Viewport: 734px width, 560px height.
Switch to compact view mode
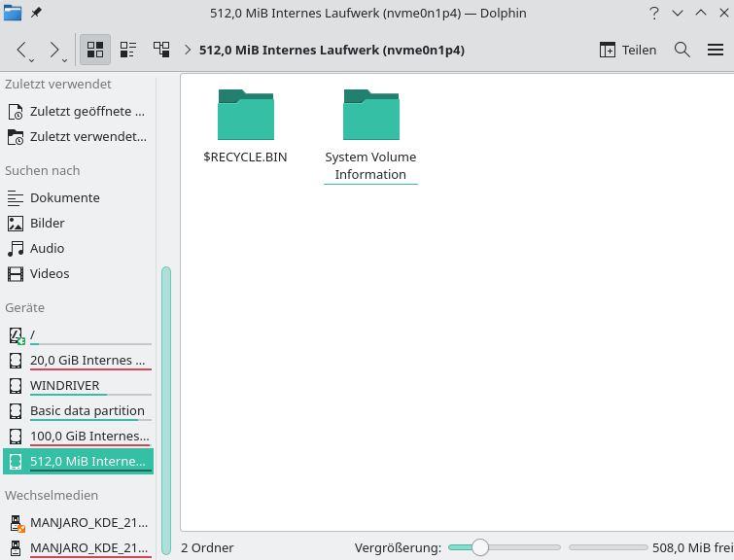tap(128, 50)
